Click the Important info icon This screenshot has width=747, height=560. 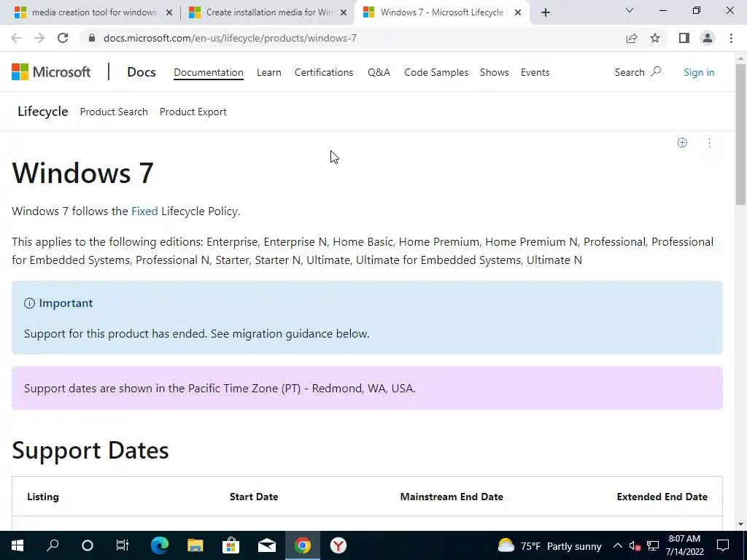[29, 303]
